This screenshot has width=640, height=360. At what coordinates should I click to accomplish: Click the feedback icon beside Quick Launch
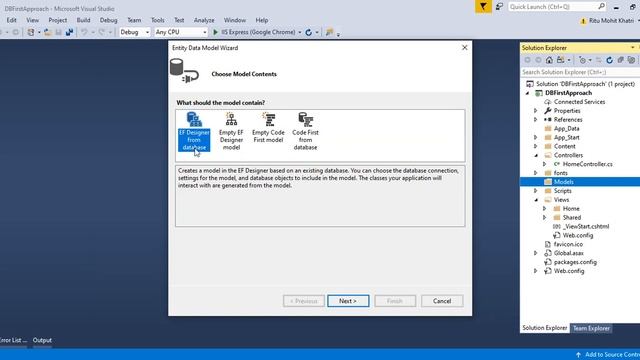500,7
